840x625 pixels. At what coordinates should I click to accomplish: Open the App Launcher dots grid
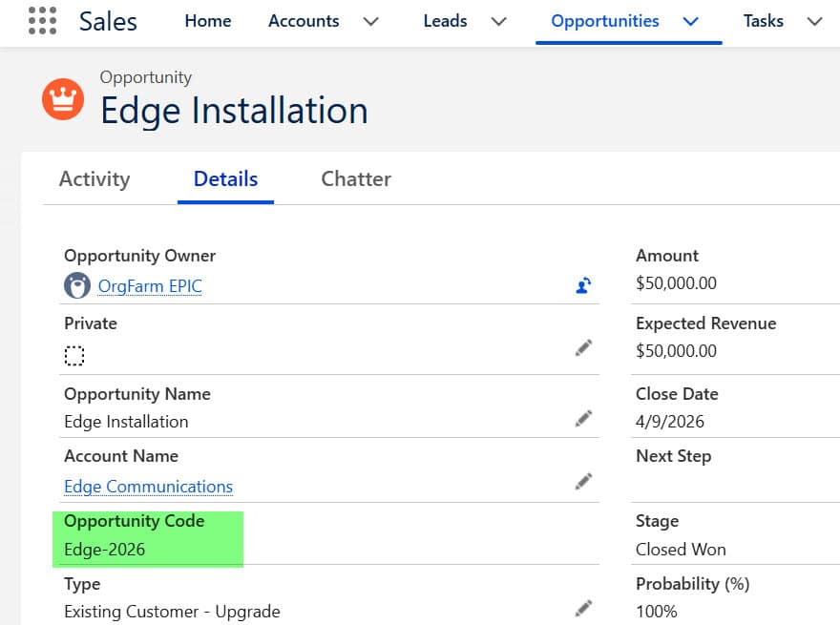[42, 21]
